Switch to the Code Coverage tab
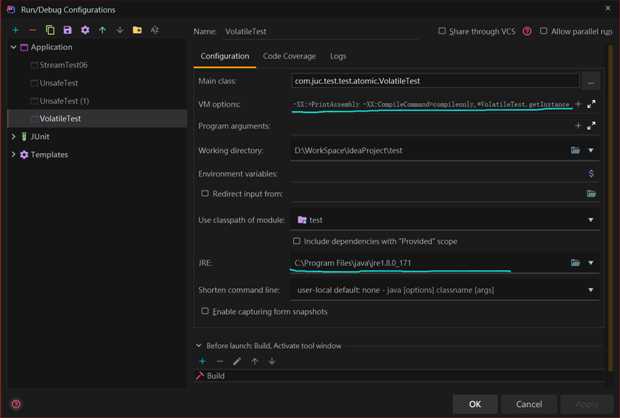Viewport: 620px width, 418px height. [x=289, y=56]
